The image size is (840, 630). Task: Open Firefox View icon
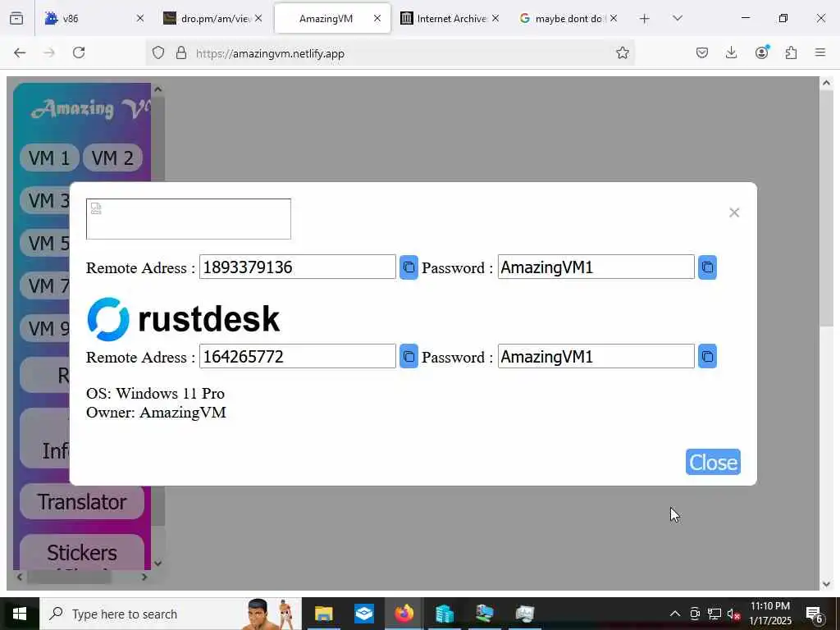(x=16, y=19)
